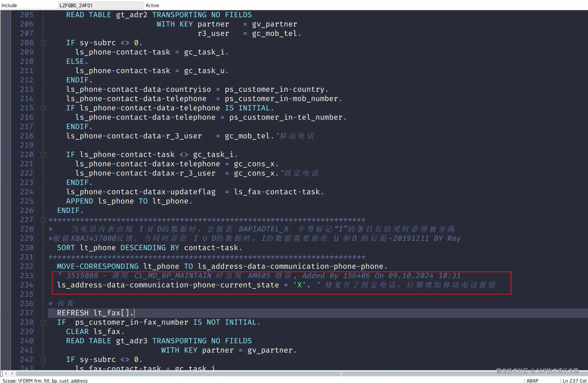Click the Scope FORM path in status bar
Image resolution: width=588 pixels, height=383 pixels.
pos(45,381)
